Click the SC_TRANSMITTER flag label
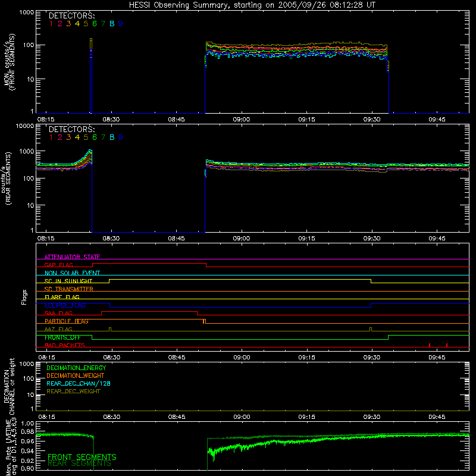Viewport: 476px width, 476px height. pyautogui.click(x=68, y=289)
